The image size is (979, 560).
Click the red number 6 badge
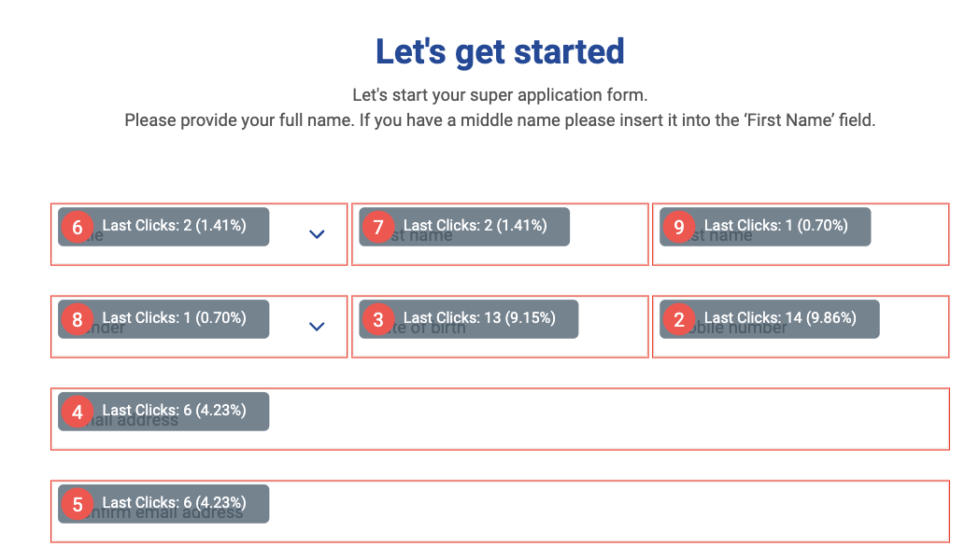(78, 227)
